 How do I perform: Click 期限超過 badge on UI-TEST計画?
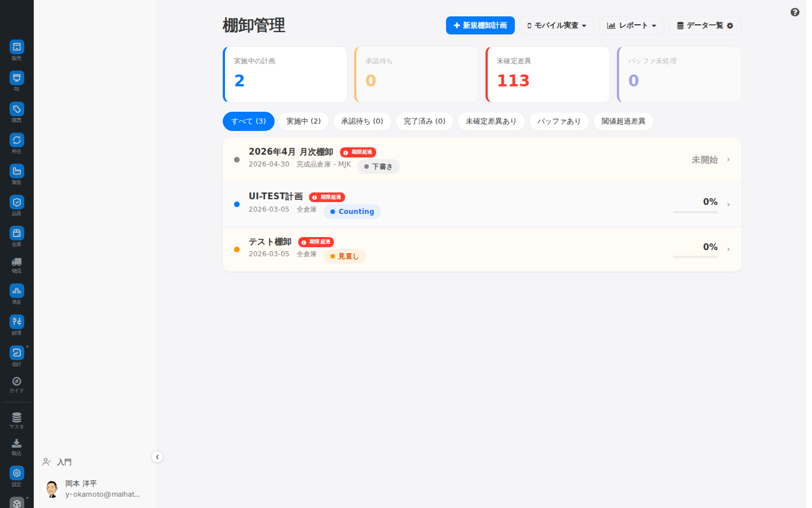pos(327,198)
